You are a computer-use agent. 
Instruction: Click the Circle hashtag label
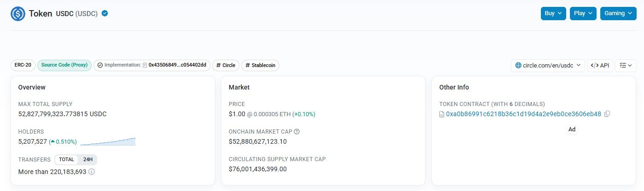(x=226, y=65)
